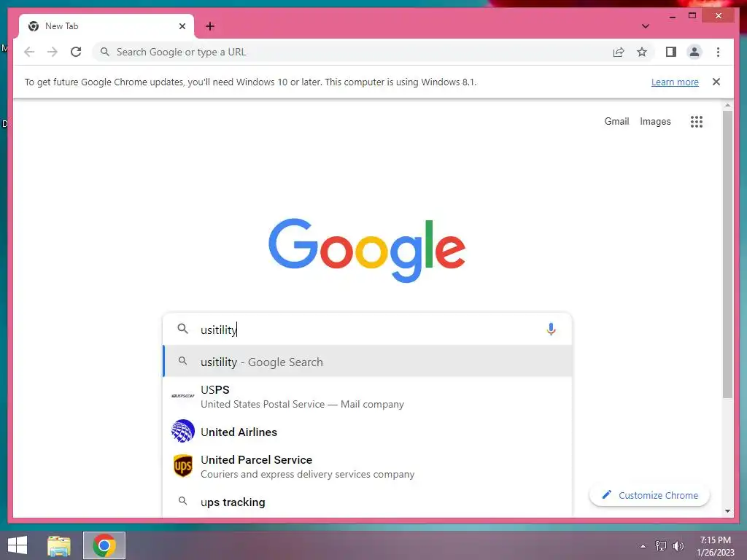This screenshot has height=560, width=747.
Task: Open the network tray icon
Action: tap(660, 546)
